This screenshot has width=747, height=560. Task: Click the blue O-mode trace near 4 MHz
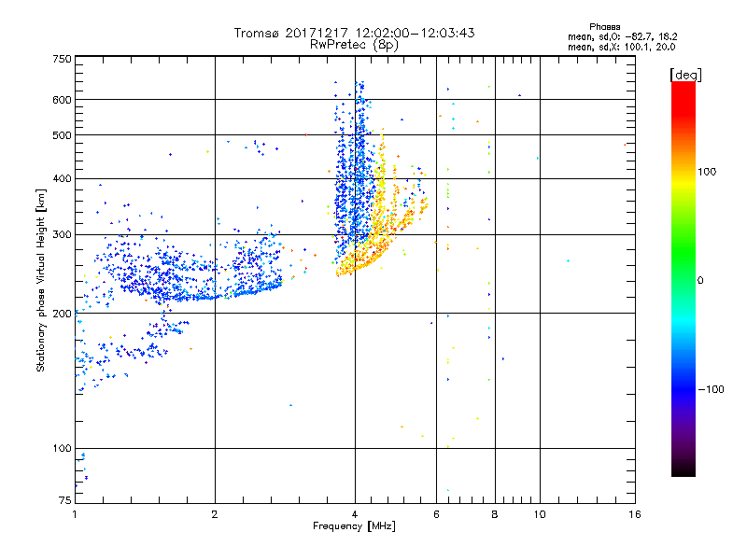[354, 172]
